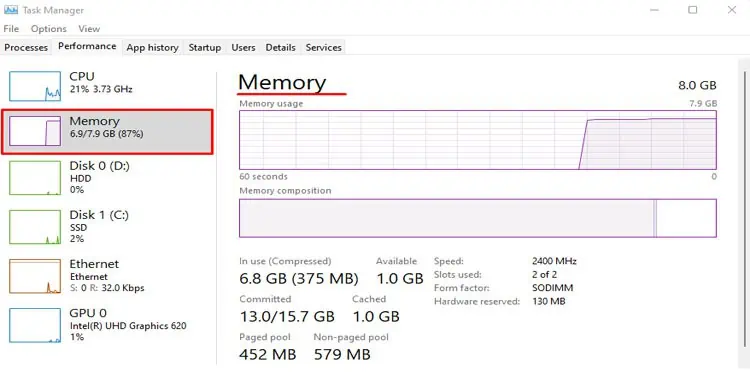Click the 2 of 2 slots used value
Viewport: 750px width, 375px height.
coord(544,275)
